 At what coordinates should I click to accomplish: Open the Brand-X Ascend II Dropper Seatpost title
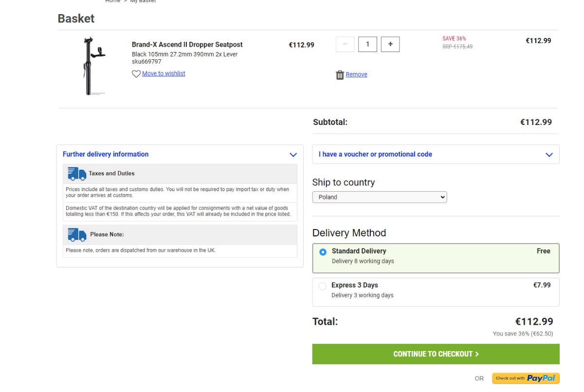click(187, 45)
